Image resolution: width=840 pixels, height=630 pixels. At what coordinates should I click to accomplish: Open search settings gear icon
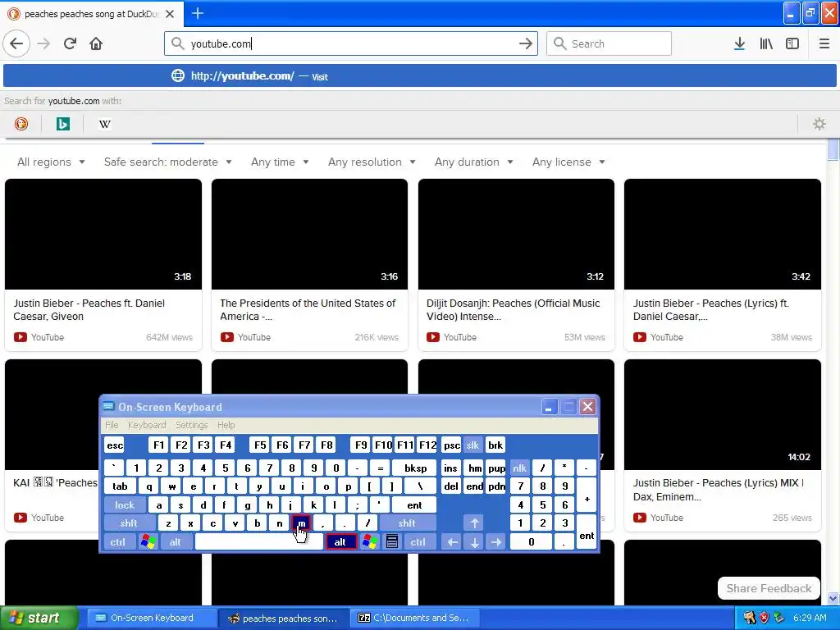click(x=819, y=125)
